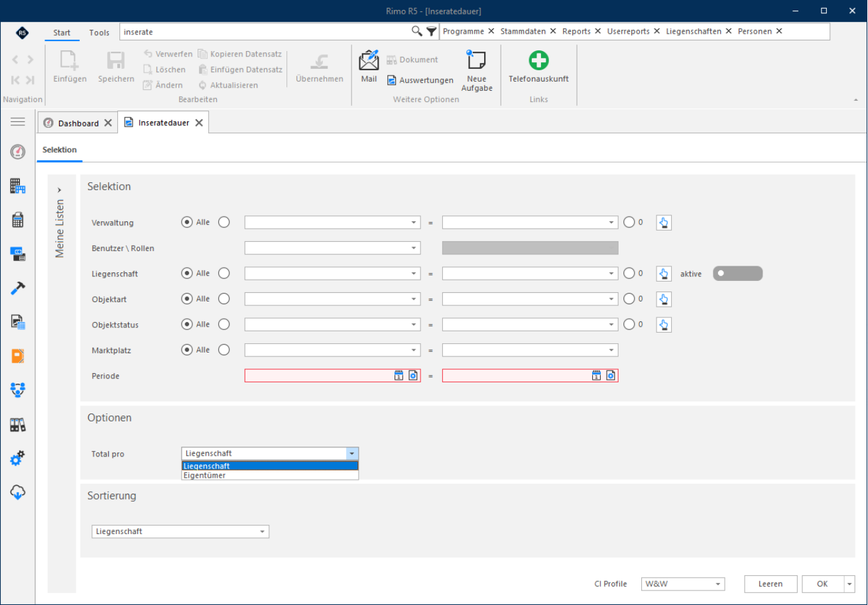Open the Mail icon in ribbon

[369, 67]
